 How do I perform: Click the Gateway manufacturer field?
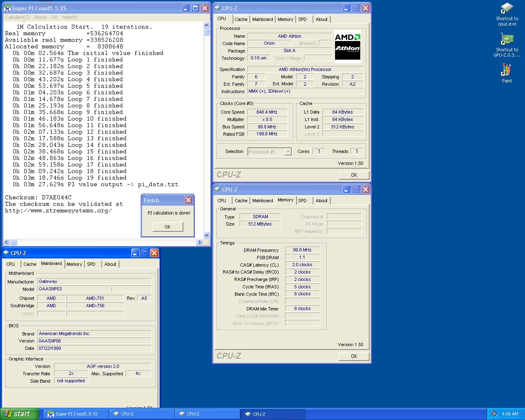click(94, 281)
